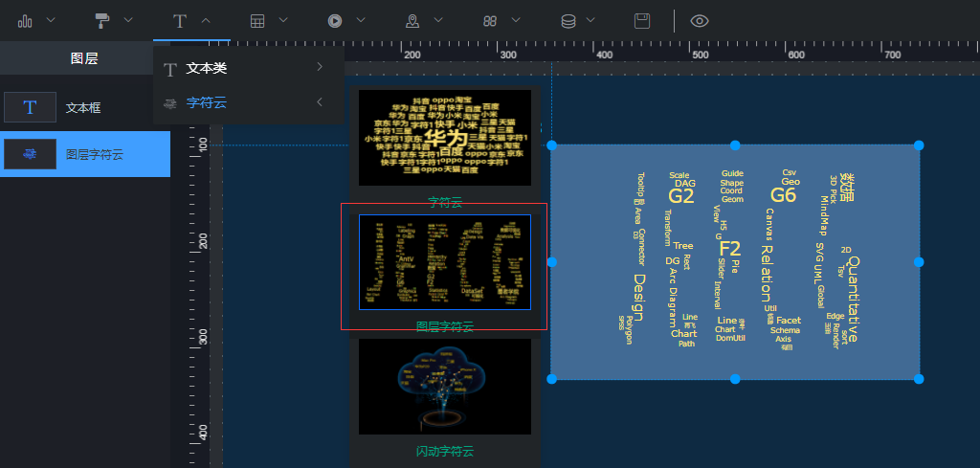Click the eye preview icon
The width and height of the screenshot is (980, 468).
click(700, 21)
